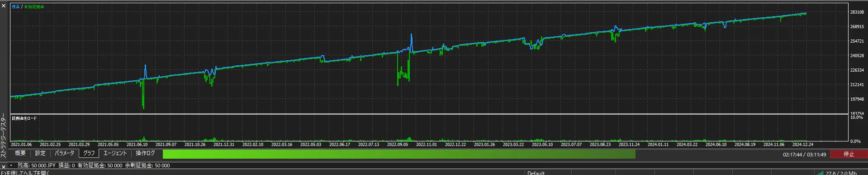Screen dimensions: 868x175
Task: Click the 残高 / 有効証拠金 chart legend
Action: [28, 7]
